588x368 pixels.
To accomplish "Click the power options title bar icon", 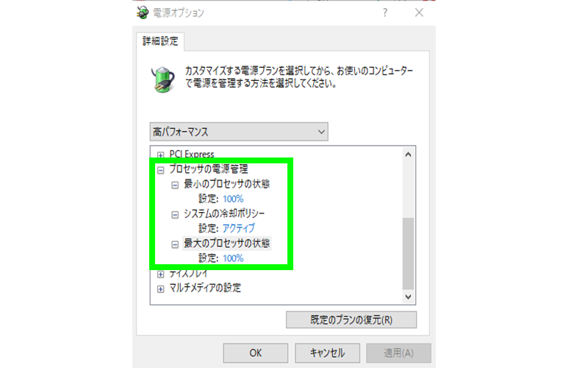I will click(143, 13).
